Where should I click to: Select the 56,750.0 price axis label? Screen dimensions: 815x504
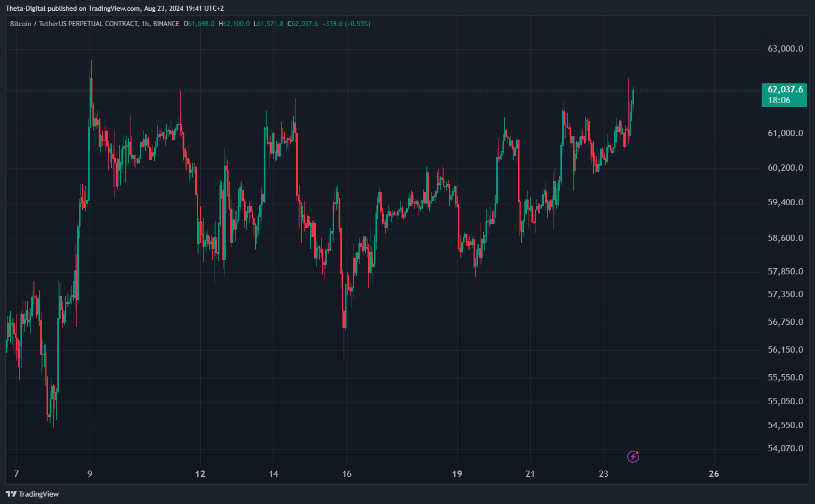(x=786, y=322)
